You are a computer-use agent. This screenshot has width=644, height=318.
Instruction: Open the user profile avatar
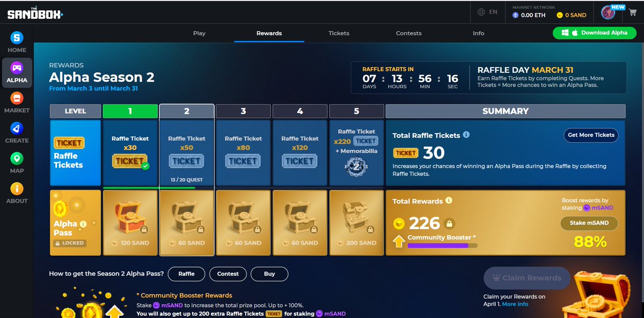click(x=608, y=12)
